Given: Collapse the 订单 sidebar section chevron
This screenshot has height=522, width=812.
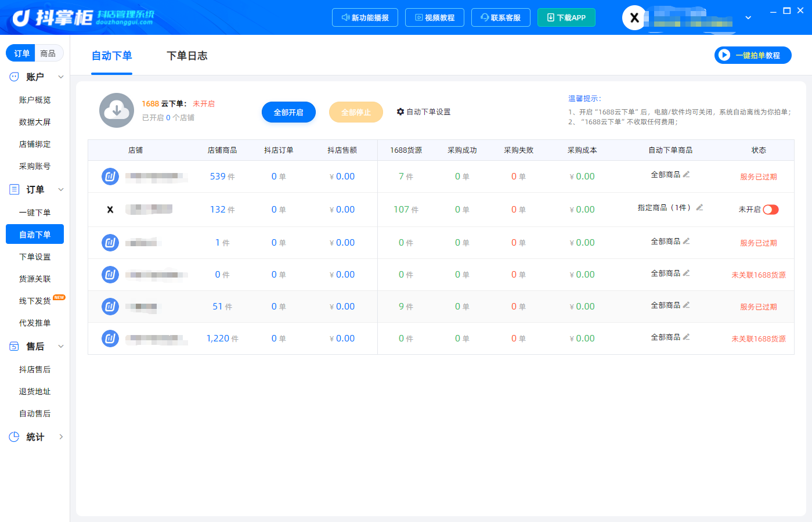Looking at the screenshot, I should point(61,189).
